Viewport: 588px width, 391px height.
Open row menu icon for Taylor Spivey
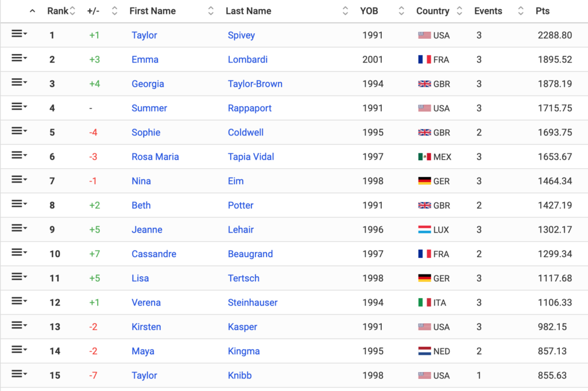point(19,34)
